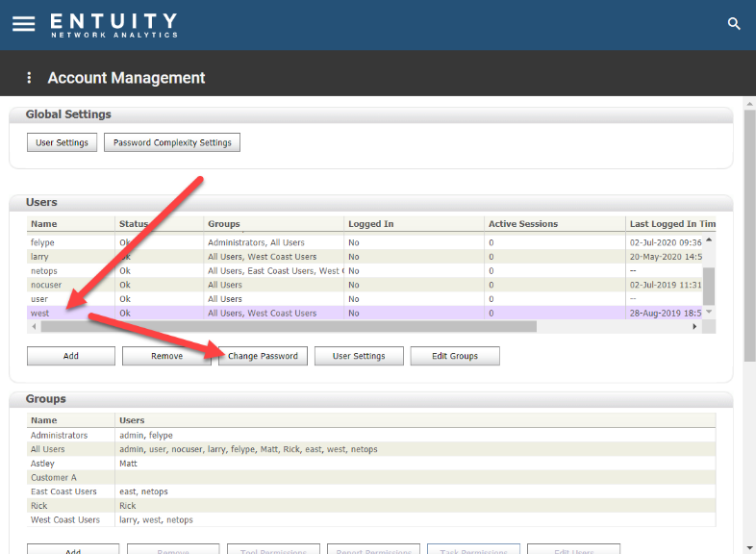Click Add button under Users table
The width and height of the screenshot is (756, 554).
point(71,356)
